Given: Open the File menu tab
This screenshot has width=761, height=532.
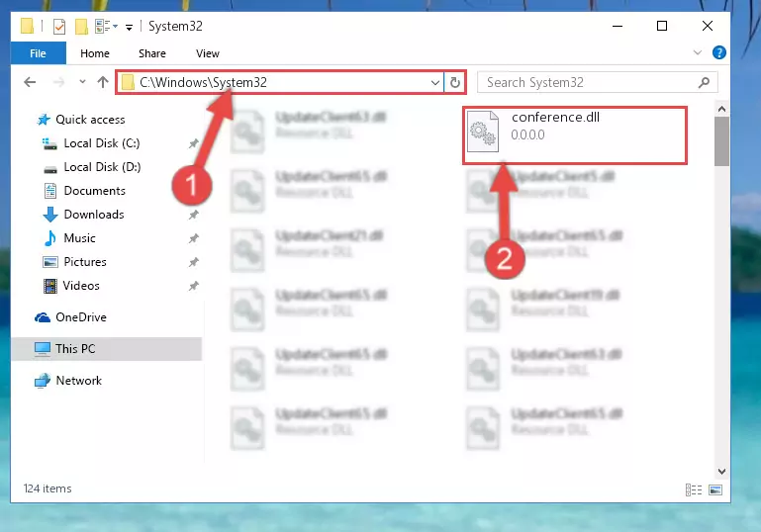Looking at the screenshot, I should (x=38, y=52).
